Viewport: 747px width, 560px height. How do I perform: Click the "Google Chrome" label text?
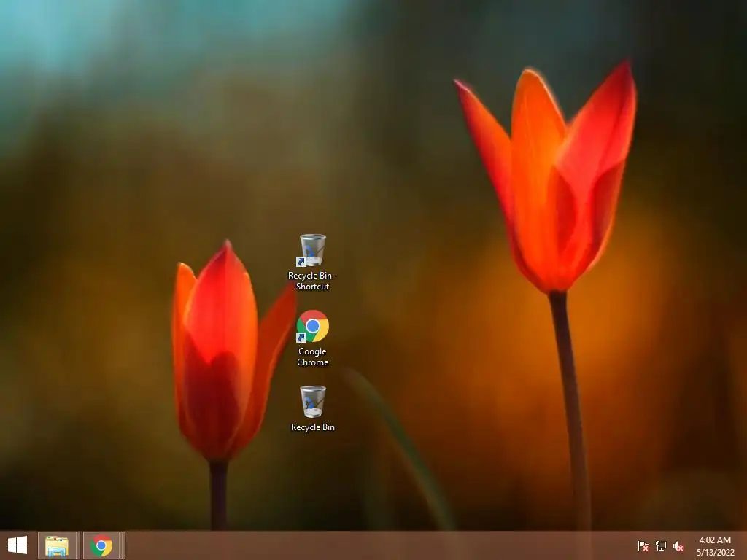pos(312,357)
